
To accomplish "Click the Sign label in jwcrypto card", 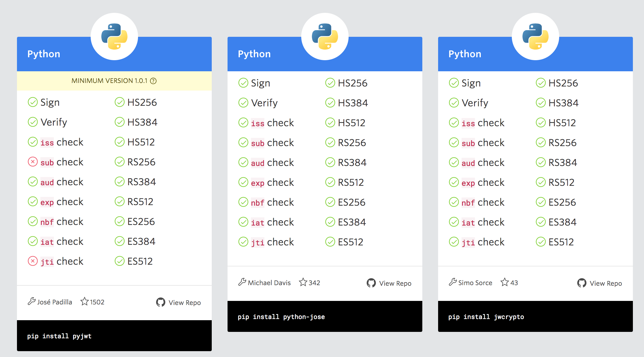I will (x=471, y=83).
